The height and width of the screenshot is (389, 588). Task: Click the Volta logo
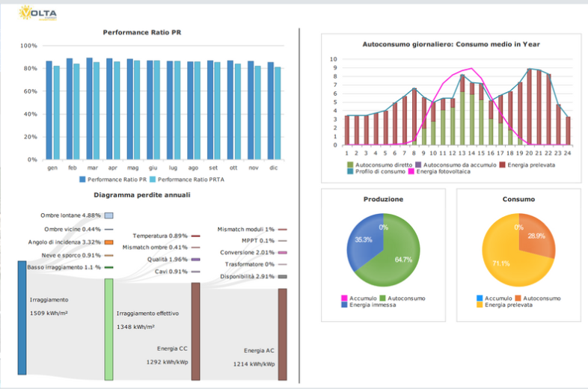(x=38, y=13)
